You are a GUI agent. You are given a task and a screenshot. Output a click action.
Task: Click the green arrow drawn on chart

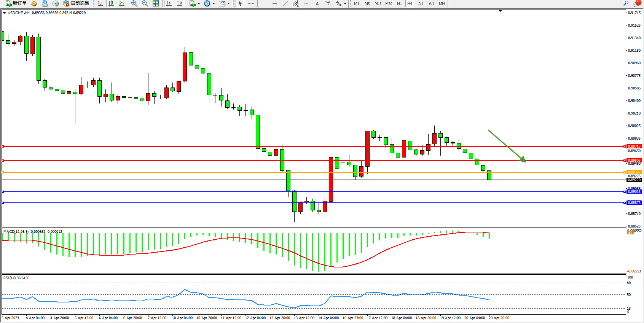point(507,146)
